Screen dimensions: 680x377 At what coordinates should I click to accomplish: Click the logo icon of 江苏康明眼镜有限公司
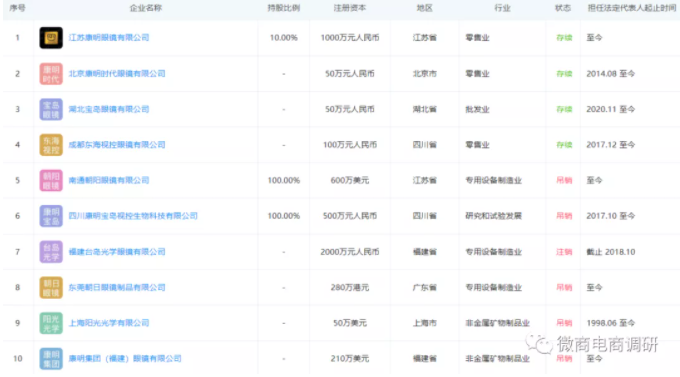51,38
